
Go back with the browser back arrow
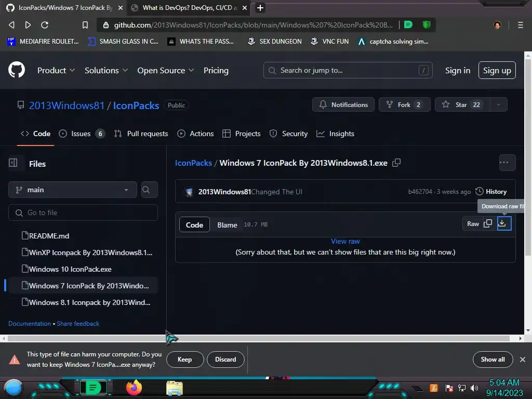(x=11, y=25)
